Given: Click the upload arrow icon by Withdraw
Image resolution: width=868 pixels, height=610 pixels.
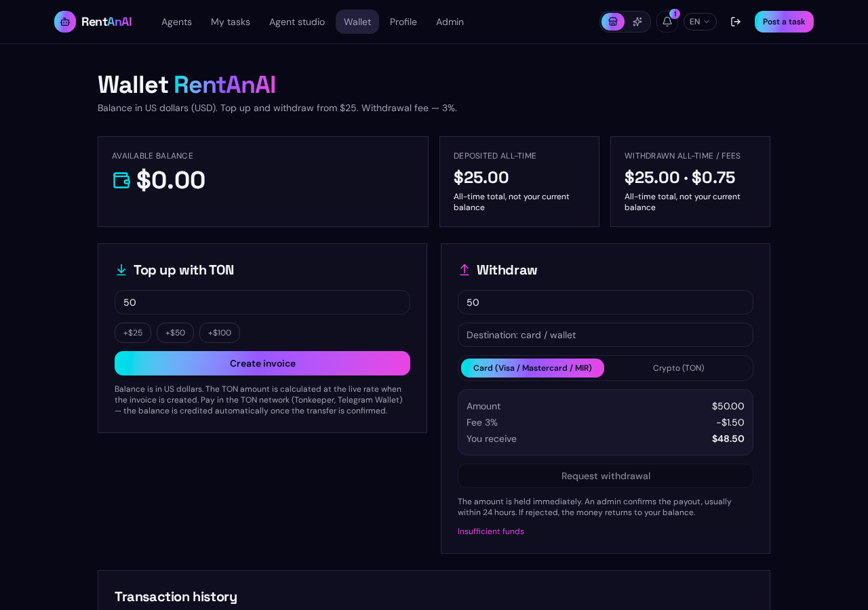Looking at the screenshot, I should tap(465, 270).
